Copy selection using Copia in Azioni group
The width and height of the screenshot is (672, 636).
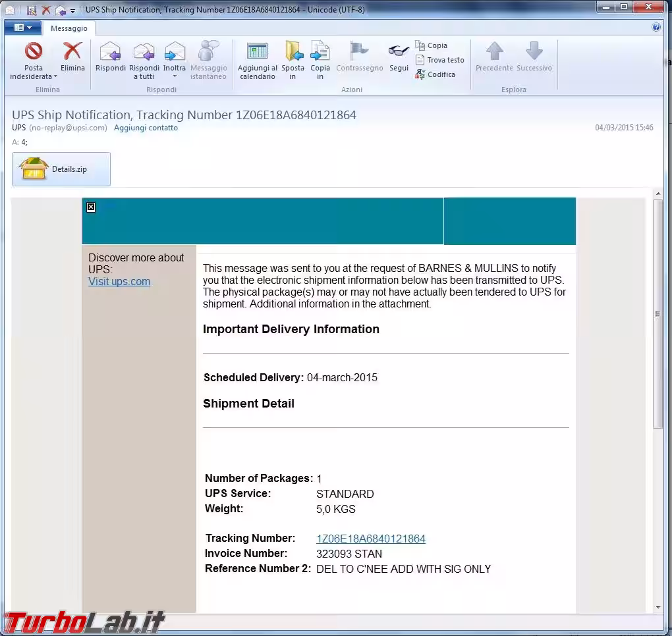431,45
